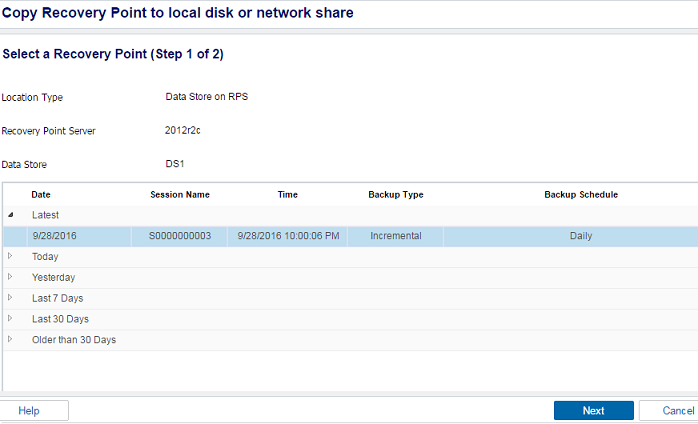Collapse the Latest group triangle
Viewport: 698px width, 424px height.
[10, 215]
